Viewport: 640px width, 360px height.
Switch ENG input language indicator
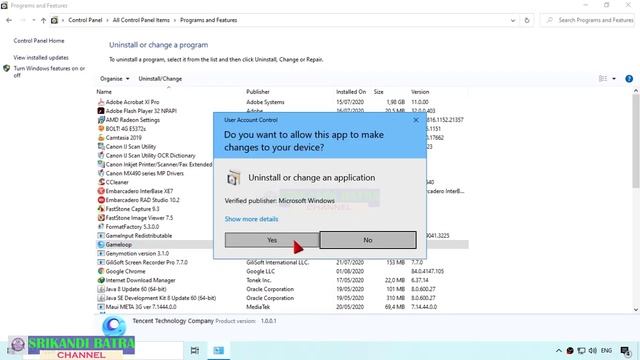pos(606,351)
